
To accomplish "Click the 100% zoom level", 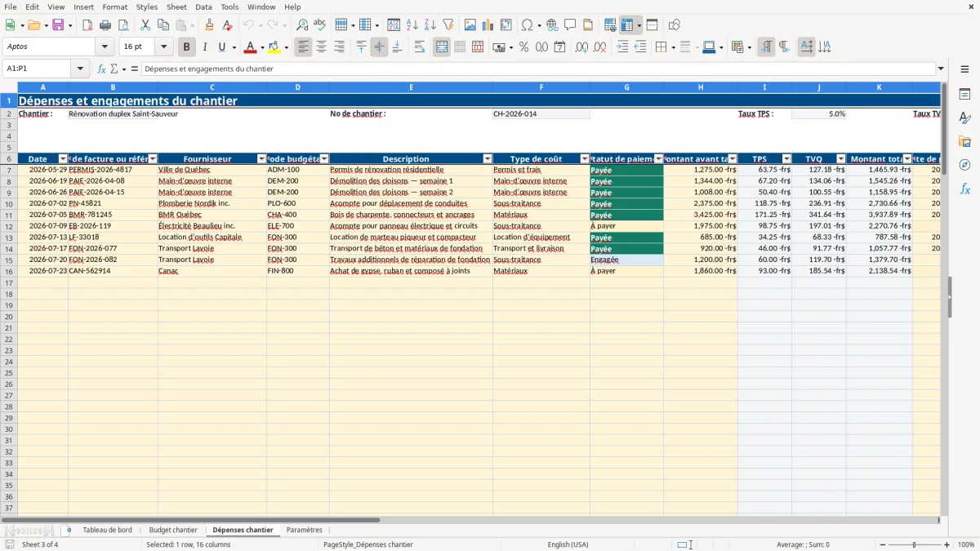I will click(x=965, y=544).
